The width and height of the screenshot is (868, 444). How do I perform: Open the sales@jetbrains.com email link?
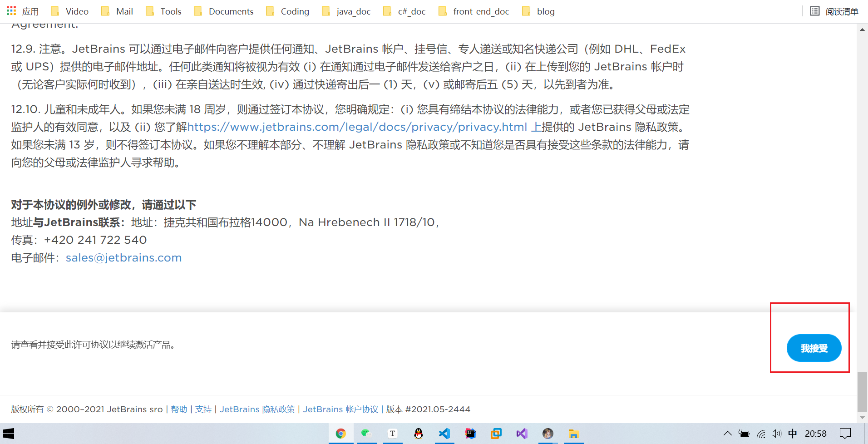[123, 257]
